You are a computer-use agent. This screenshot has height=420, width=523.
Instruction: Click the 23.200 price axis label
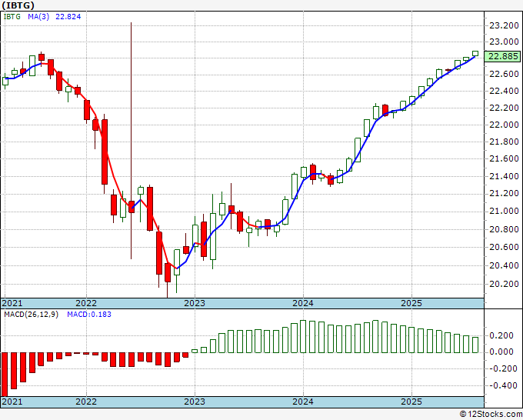click(x=504, y=25)
